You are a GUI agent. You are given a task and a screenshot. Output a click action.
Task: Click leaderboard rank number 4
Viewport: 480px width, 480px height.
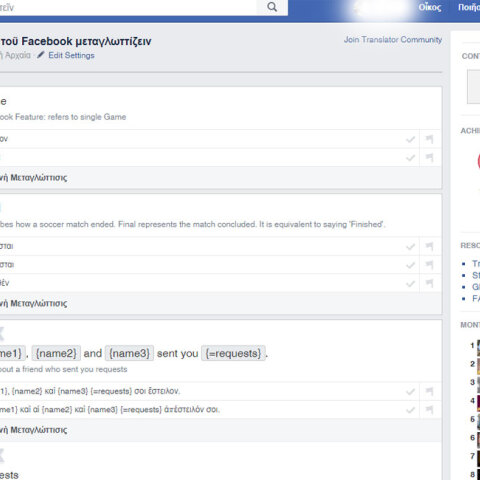click(472, 401)
